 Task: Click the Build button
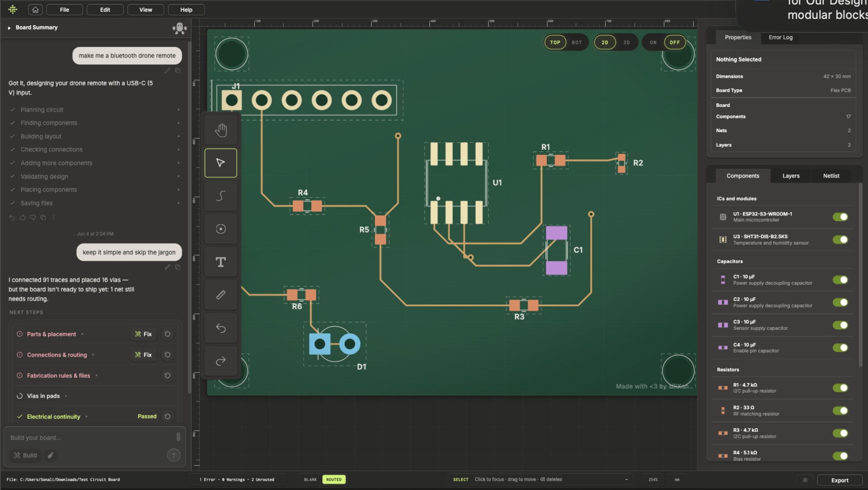(x=25, y=455)
